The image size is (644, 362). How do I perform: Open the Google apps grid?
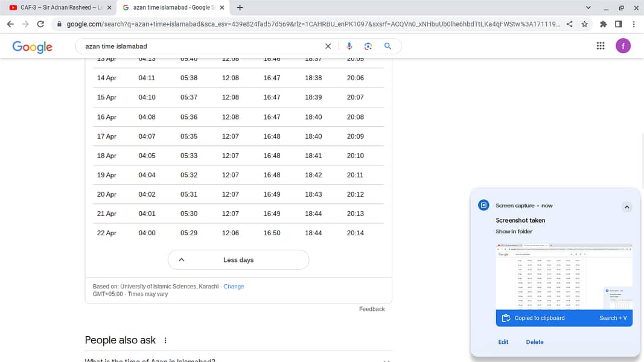point(601,46)
